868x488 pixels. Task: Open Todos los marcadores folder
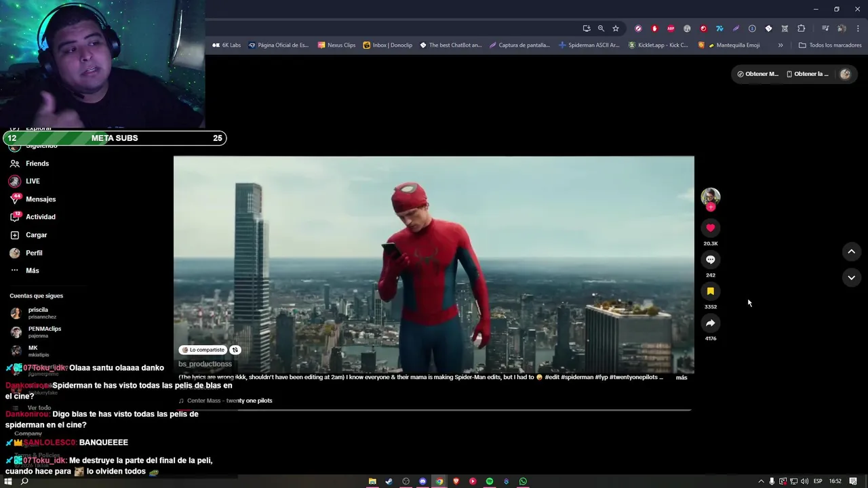[x=830, y=45]
